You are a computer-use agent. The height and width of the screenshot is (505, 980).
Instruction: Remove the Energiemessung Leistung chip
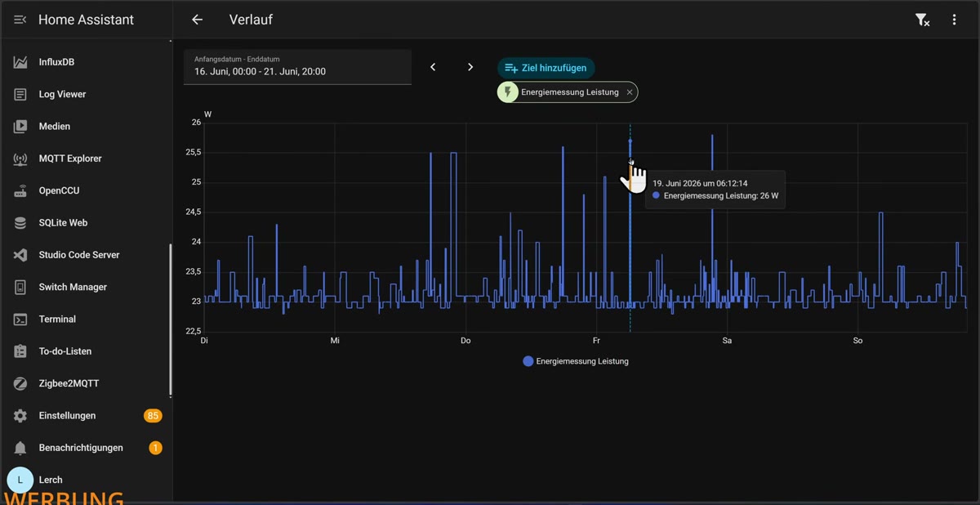[x=630, y=92]
